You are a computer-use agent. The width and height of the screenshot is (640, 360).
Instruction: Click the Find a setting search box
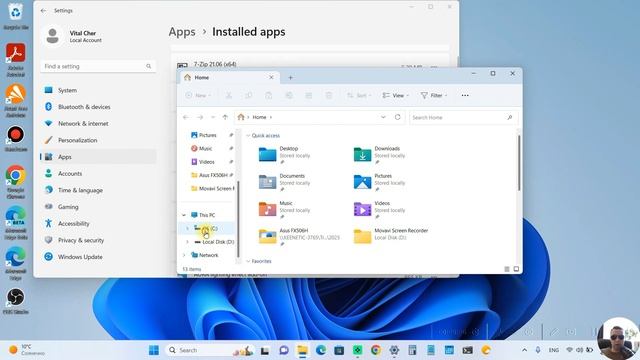point(98,66)
